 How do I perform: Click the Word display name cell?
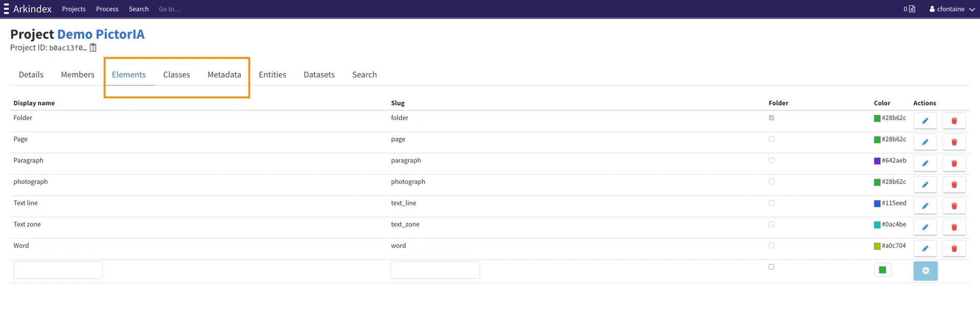(21, 245)
